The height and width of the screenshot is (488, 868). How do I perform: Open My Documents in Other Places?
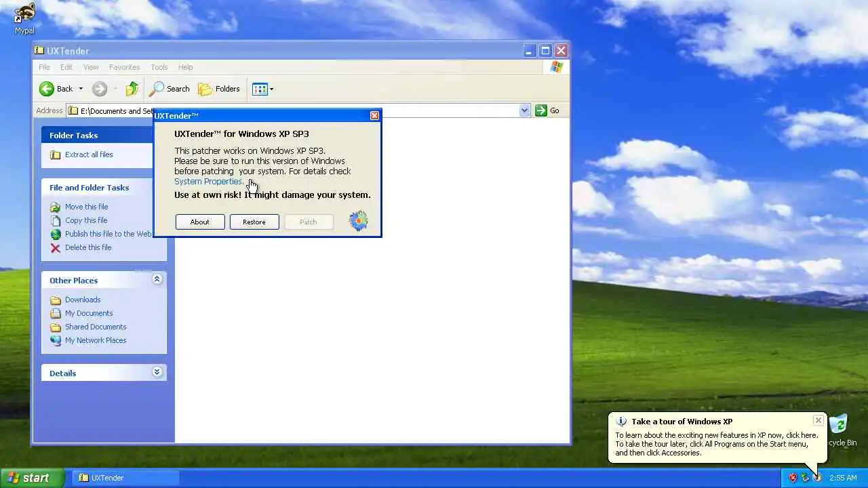click(89, 313)
